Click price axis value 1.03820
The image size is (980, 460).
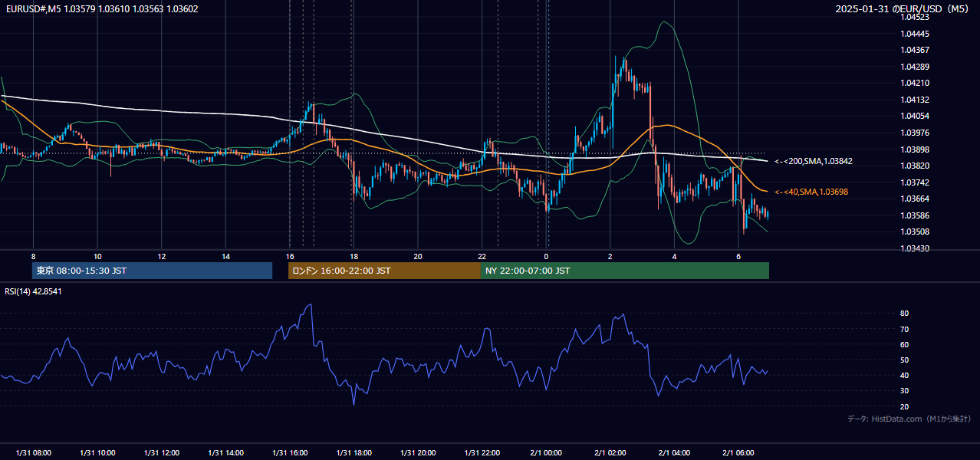[x=915, y=166]
